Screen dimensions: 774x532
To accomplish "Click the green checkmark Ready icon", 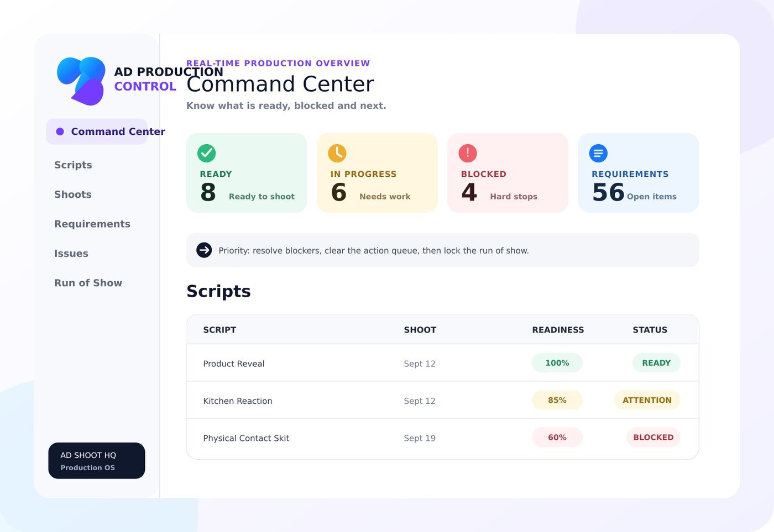I will [207, 153].
